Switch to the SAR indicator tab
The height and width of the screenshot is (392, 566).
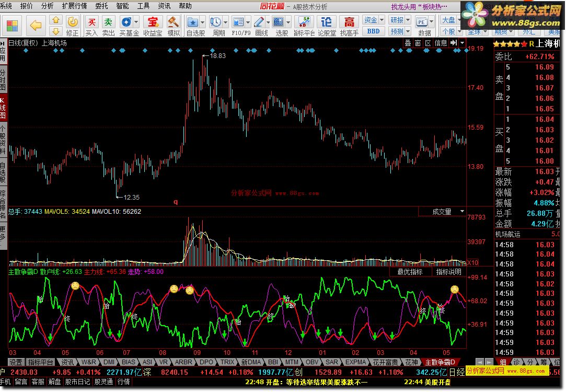click(332, 362)
